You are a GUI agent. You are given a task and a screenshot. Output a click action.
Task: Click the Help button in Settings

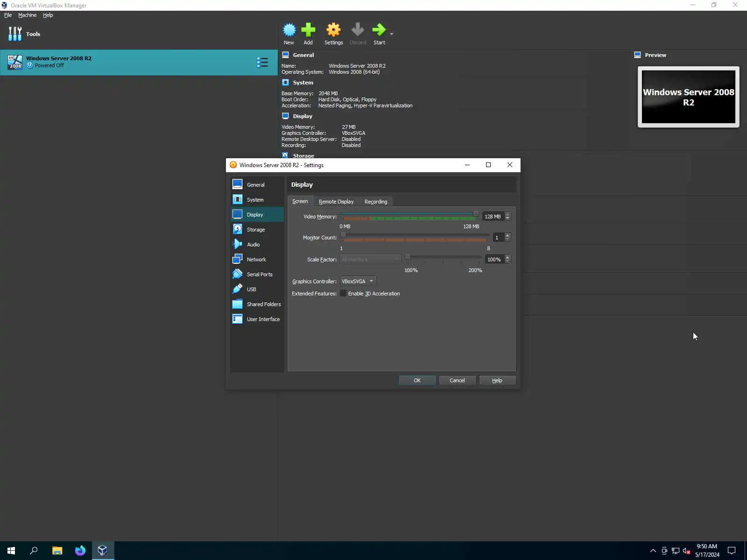[x=497, y=380]
